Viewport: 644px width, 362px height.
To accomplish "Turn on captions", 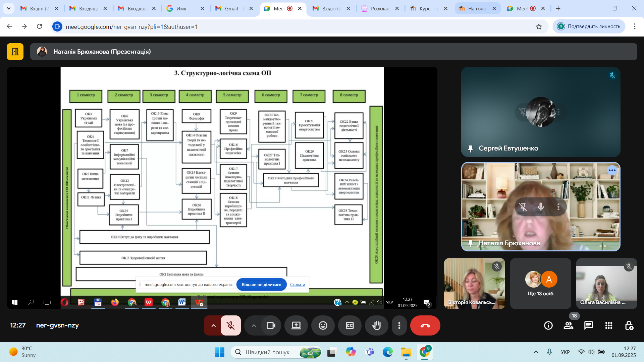I will pyautogui.click(x=350, y=325).
